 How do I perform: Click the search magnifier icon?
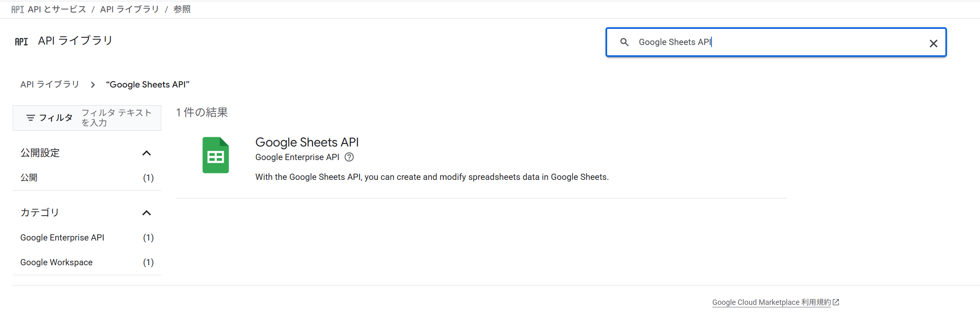tap(624, 42)
